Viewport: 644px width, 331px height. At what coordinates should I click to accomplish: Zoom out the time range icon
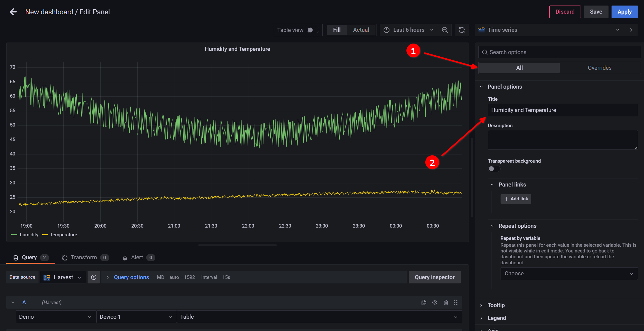click(445, 30)
